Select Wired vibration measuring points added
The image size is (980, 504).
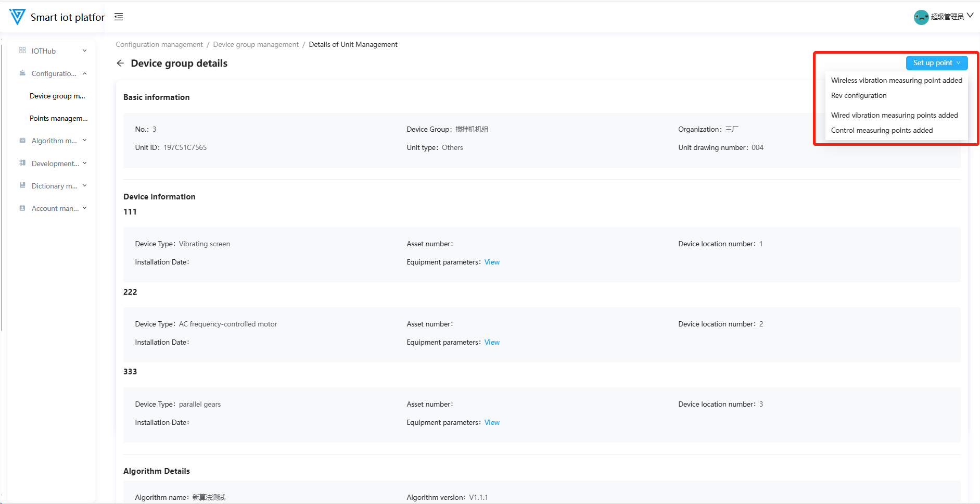coord(894,115)
